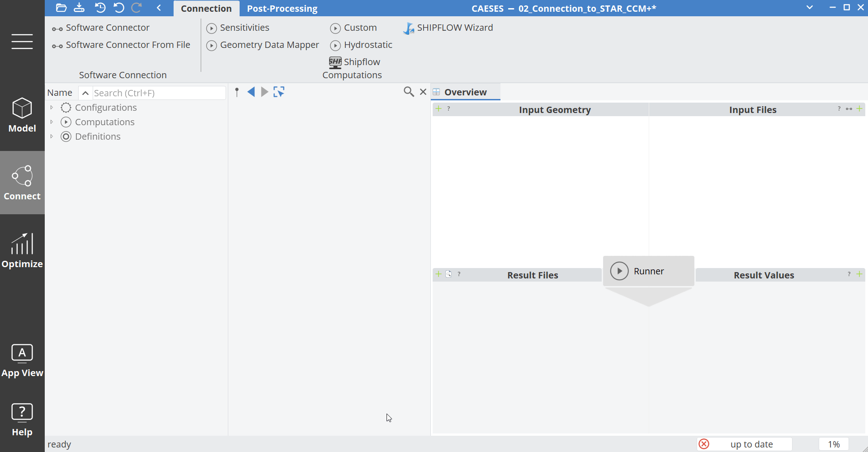Click the undo arrow icon

(x=118, y=8)
